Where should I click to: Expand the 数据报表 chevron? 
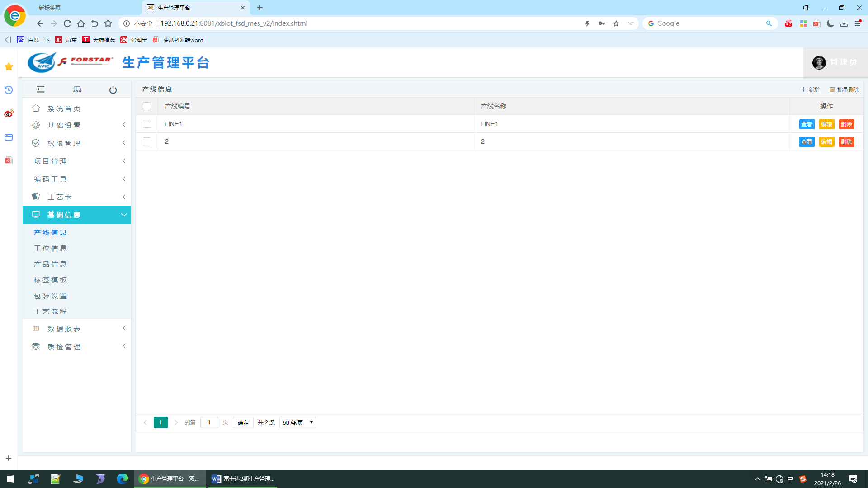[124, 328]
